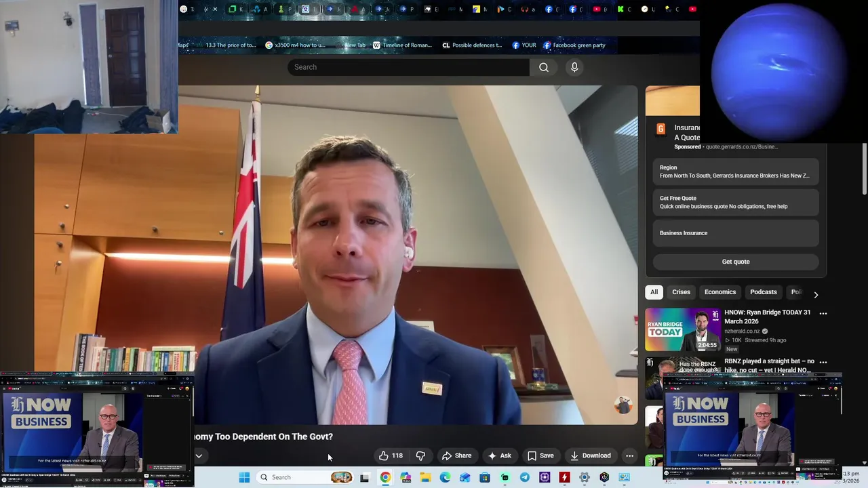The height and width of the screenshot is (488, 868).
Task: Start voice search with microphone icon
Action: point(574,67)
